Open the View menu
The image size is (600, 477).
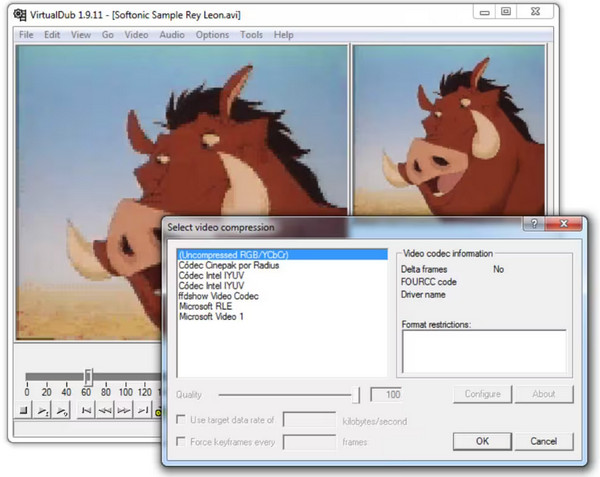tap(81, 35)
